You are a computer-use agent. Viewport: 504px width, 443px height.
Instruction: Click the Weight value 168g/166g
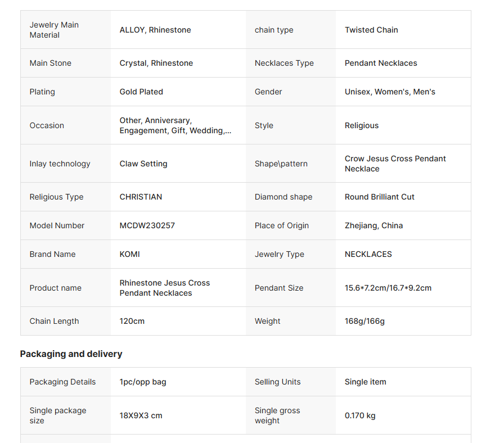tap(364, 321)
